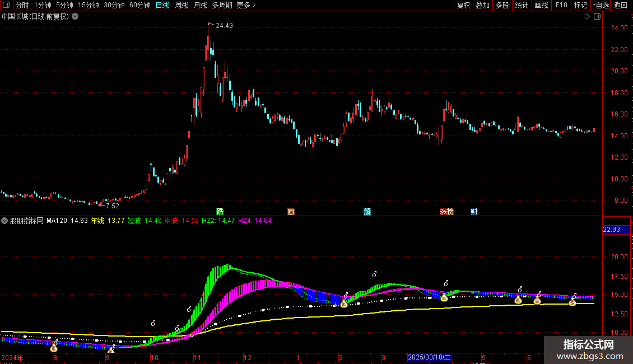This screenshot has height=364, width=633.
Task: Click the blue 财 event marker
Action: 474,212
